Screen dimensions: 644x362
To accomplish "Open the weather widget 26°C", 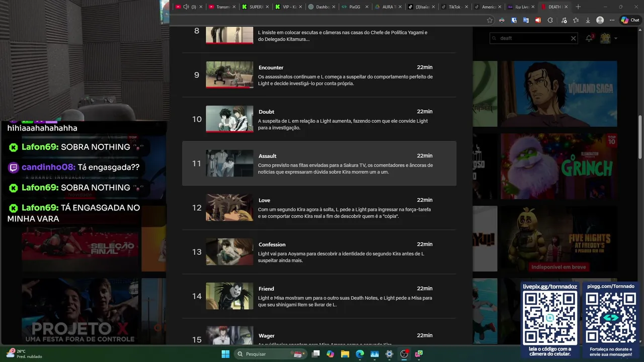I will coord(25,354).
